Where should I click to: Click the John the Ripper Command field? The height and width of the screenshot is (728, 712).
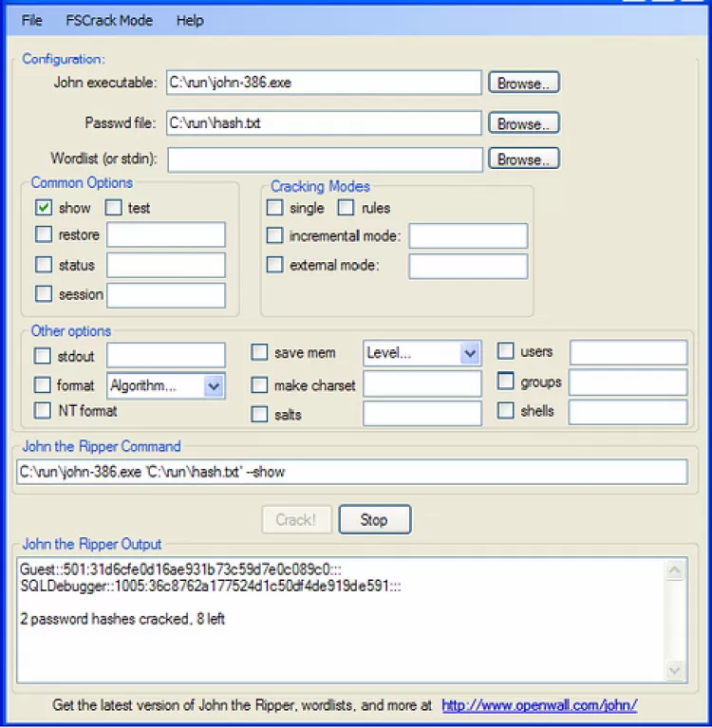pyautogui.click(x=352, y=472)
